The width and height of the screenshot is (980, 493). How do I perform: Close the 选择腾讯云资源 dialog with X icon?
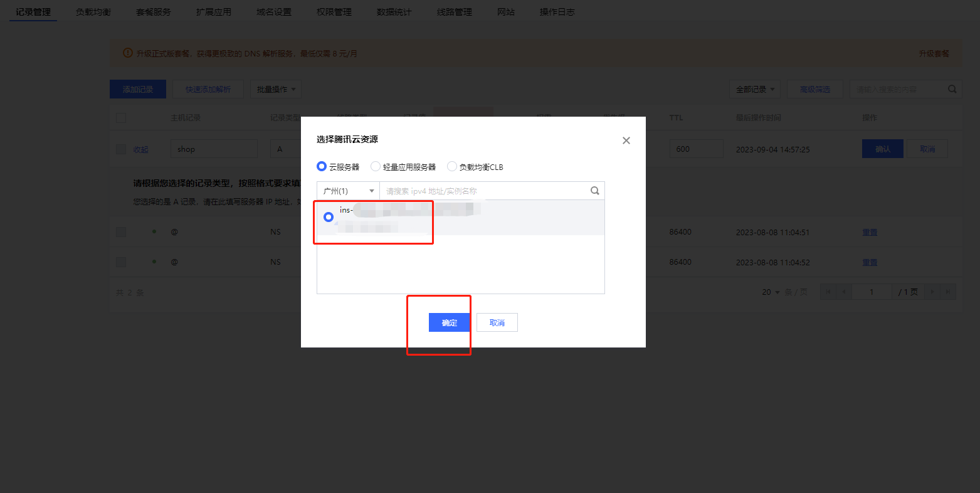(626, 140)
